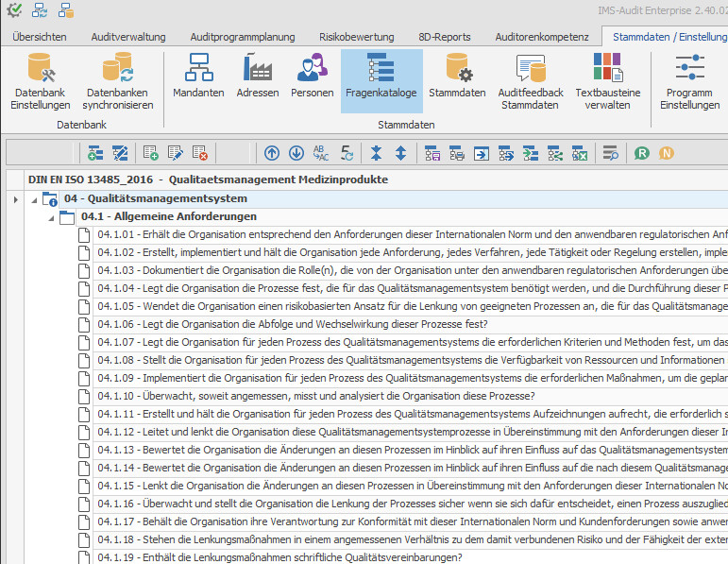Select question 04.1.17
Viewport: 728px width, 564px height.
411,521
